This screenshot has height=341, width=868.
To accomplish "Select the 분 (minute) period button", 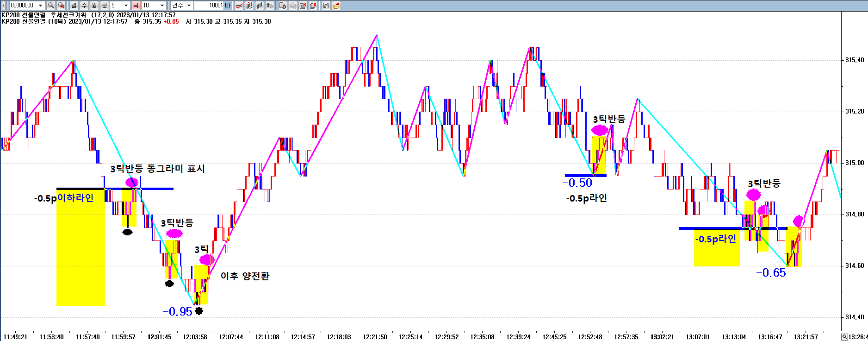I will pyautogui.click(x=105, y=6).
